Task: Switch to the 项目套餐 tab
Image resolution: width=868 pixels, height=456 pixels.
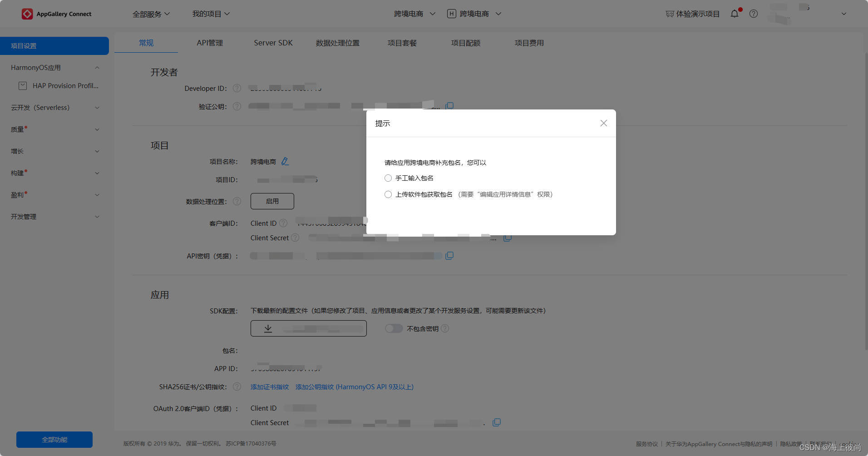Action: click(x=402, y=43)
